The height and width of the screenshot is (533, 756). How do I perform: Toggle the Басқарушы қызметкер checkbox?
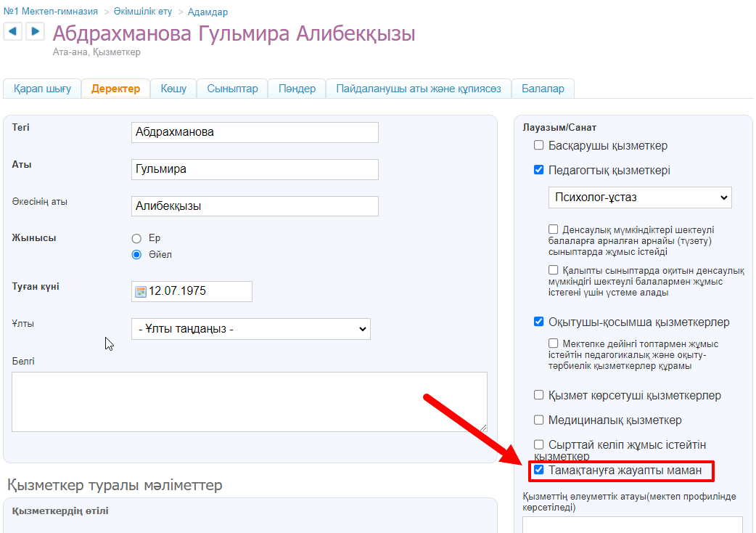click(x=538, y=145)
